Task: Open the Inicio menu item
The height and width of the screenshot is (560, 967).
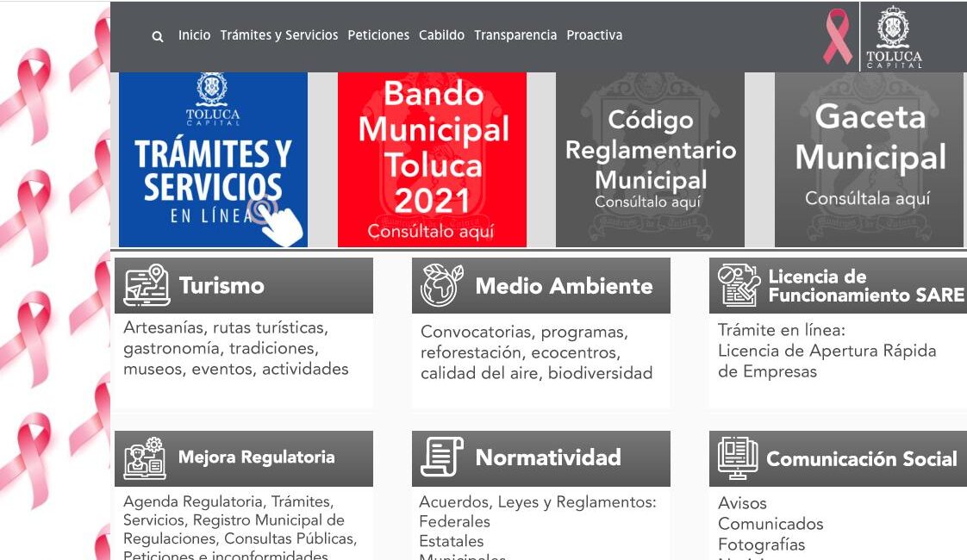Action: 194,35
